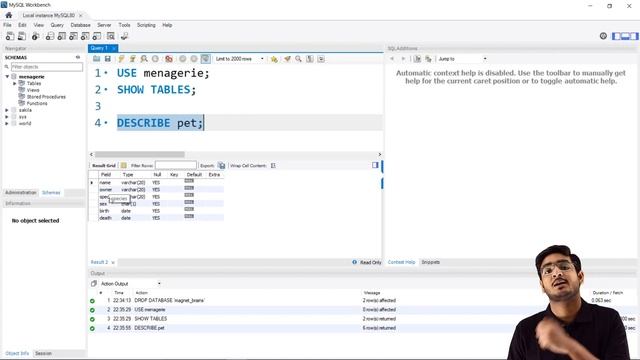This screenshot has width=640, height=360.
Task: Switch to Snippets tab in SQL Additions
Action: (x=431, y=262)
